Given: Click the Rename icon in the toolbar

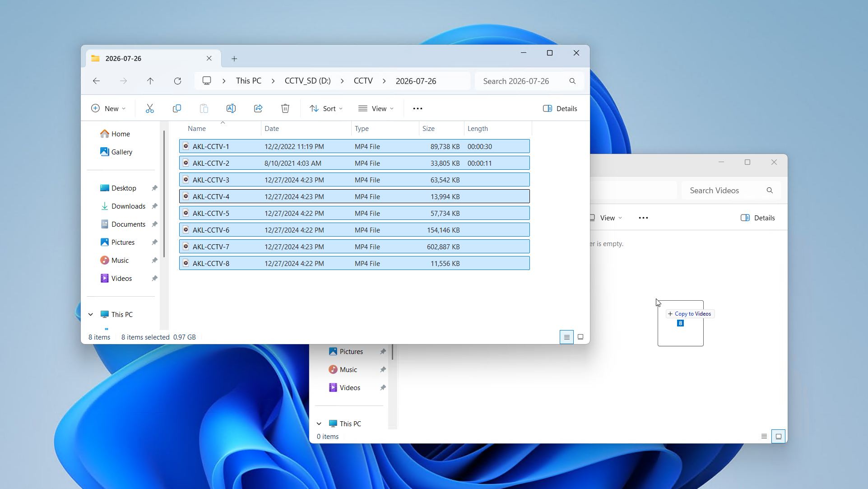Looking at the screenshot, I should pyautogui.click(x=231, y=108).
